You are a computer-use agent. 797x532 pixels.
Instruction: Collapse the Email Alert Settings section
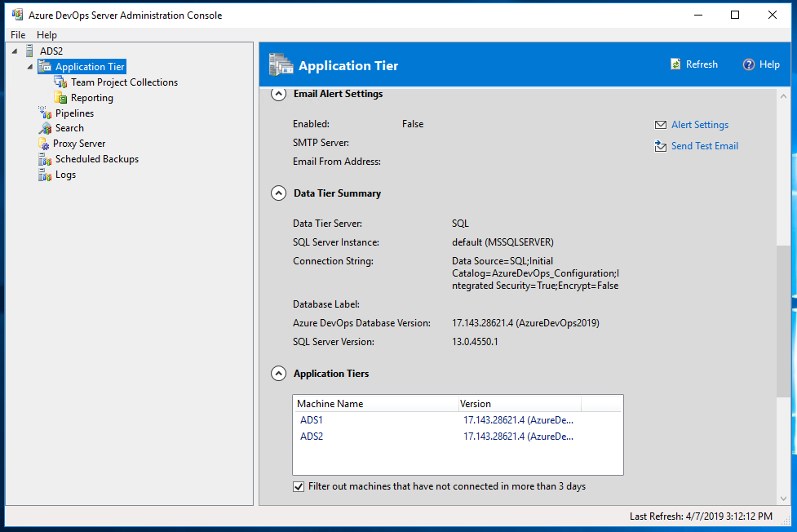(278, 94)
